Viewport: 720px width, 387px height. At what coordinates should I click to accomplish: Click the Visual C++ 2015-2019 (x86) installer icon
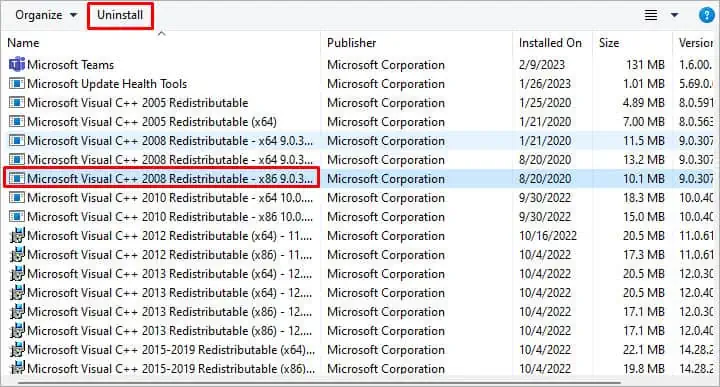click(17, 368)
